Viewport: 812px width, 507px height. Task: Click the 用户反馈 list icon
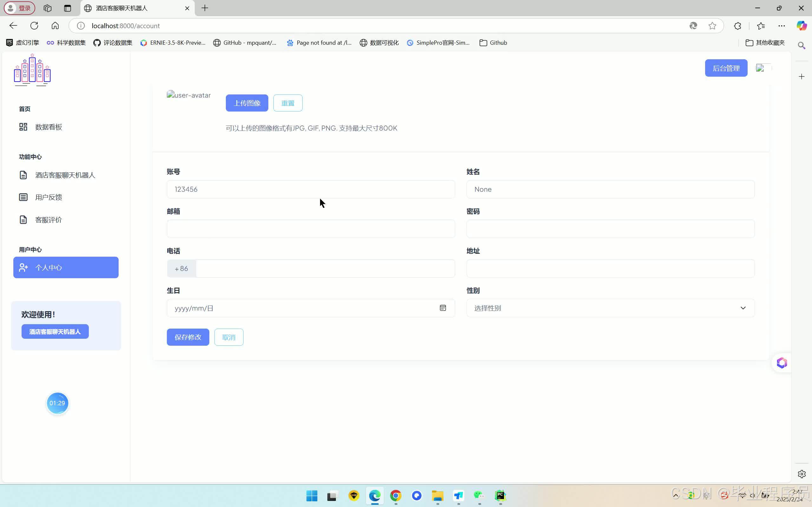point(23,197)
